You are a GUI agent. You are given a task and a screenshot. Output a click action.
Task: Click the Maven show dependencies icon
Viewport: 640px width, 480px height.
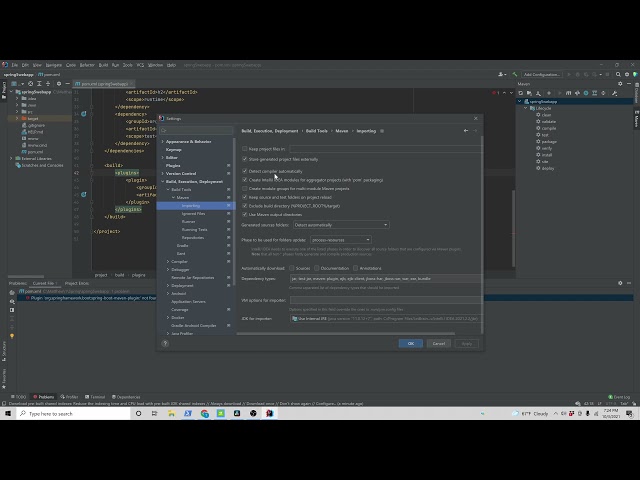coord(594,93)
